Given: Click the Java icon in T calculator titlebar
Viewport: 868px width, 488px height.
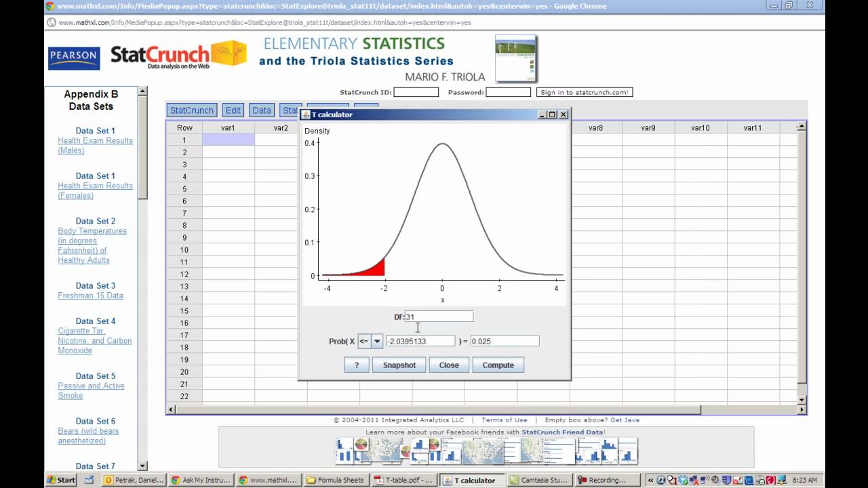Looking at the screenshot, I should point(305,115).
